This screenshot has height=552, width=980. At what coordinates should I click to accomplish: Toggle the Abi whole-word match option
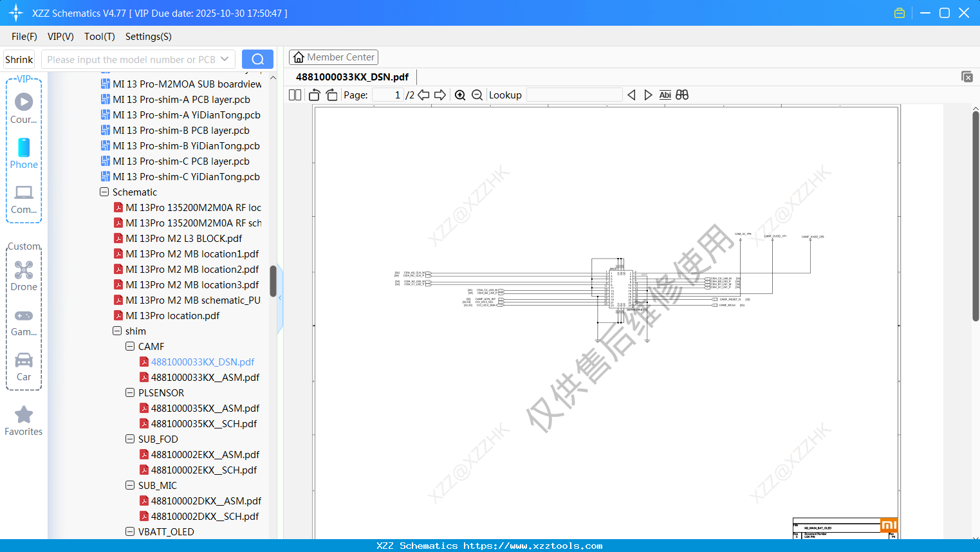665,95
